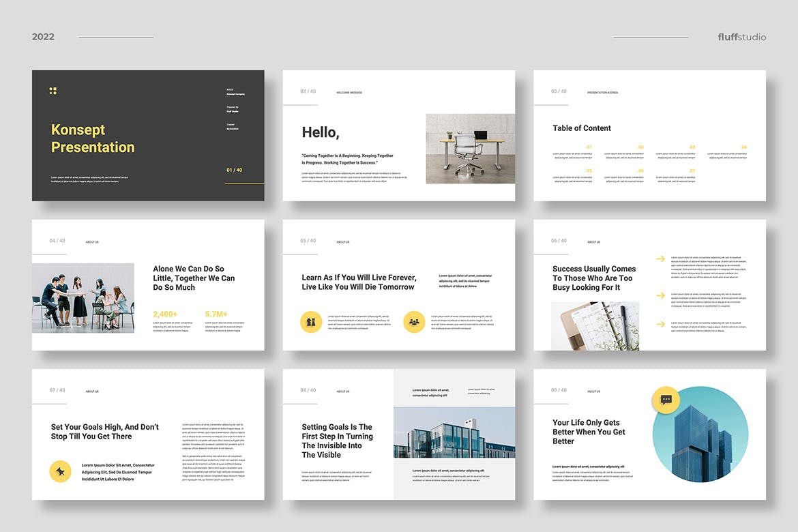Screen dimensions: 798x532
Task: Click the 5.7M+ yellow statistic
Action: (216, 314)
